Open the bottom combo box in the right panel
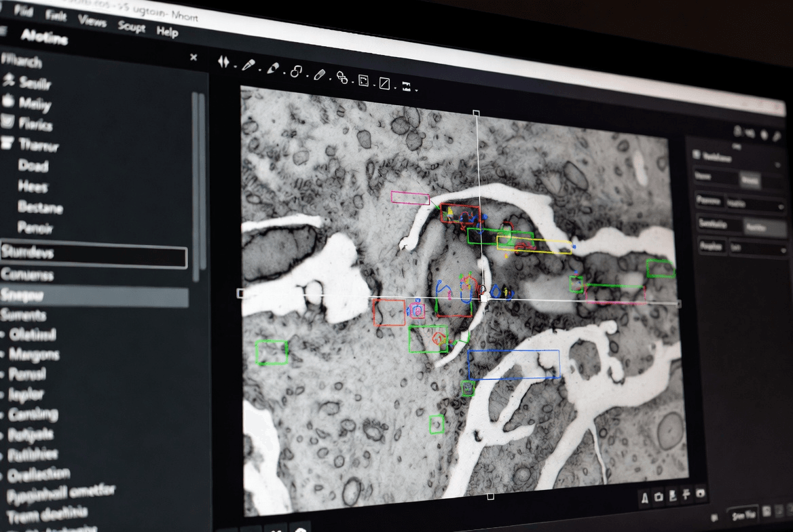793x532 pixels. 758,248
